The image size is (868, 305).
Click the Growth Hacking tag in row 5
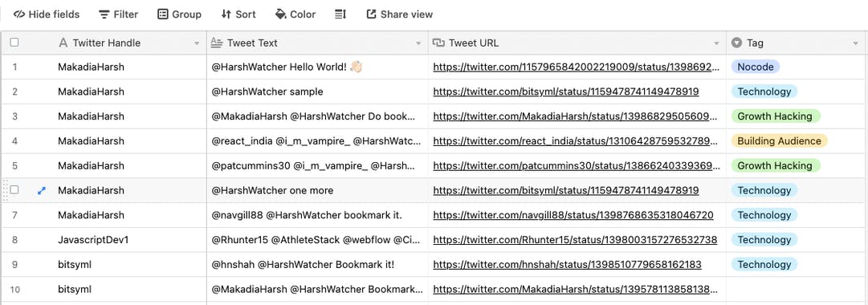[x=775, y=165]
